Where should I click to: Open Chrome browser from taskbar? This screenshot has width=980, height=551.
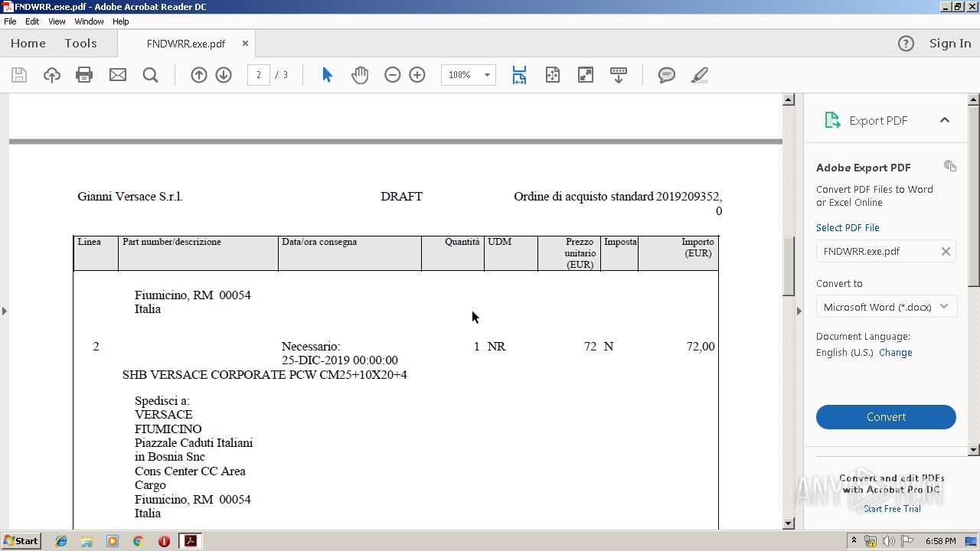[138, 541]
